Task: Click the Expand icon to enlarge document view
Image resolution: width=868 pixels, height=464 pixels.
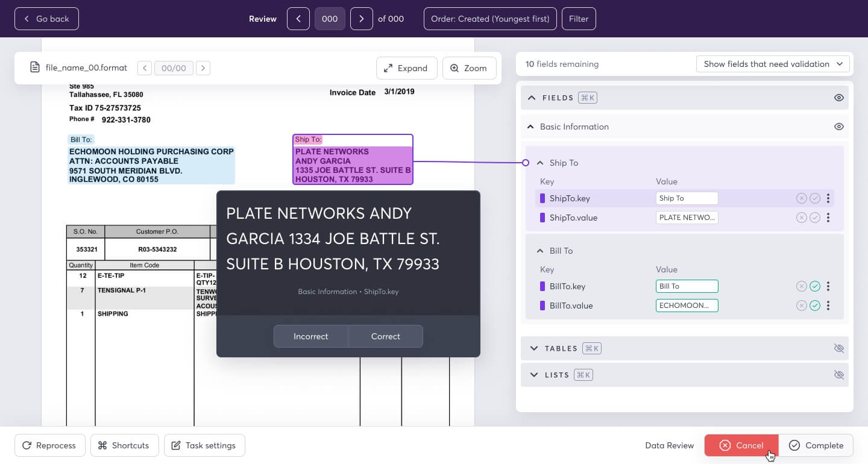Action: click(389, 68)
